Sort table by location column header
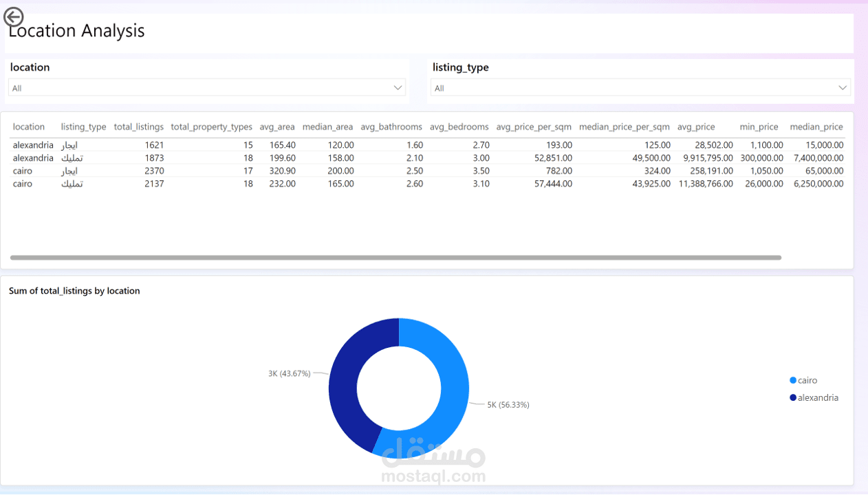Viewport: 868px width, 495px height. point(29,126)
